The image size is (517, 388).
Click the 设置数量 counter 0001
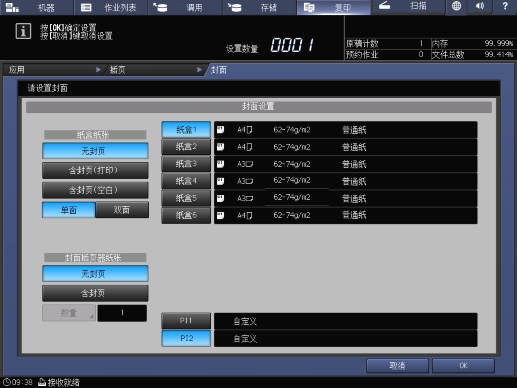[292, 45]
